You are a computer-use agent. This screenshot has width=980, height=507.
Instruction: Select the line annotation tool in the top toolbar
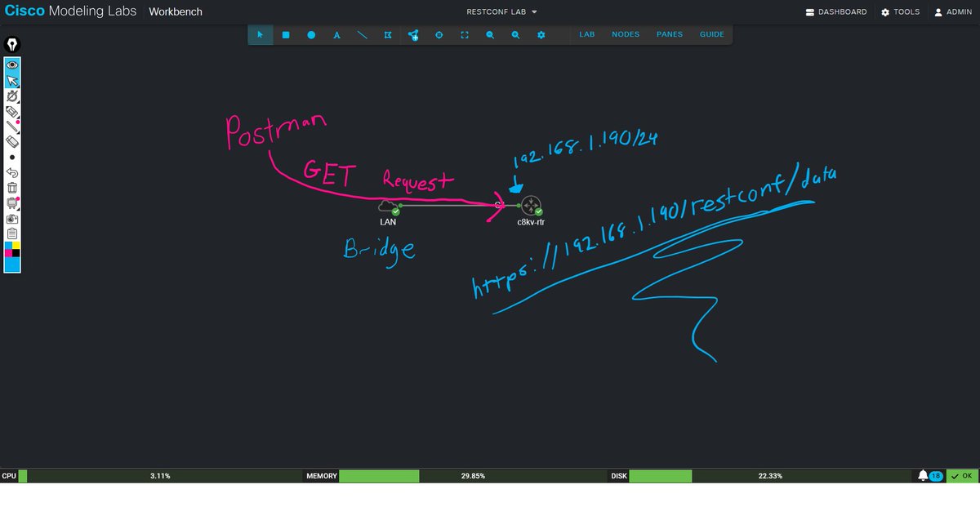(363, 35)
